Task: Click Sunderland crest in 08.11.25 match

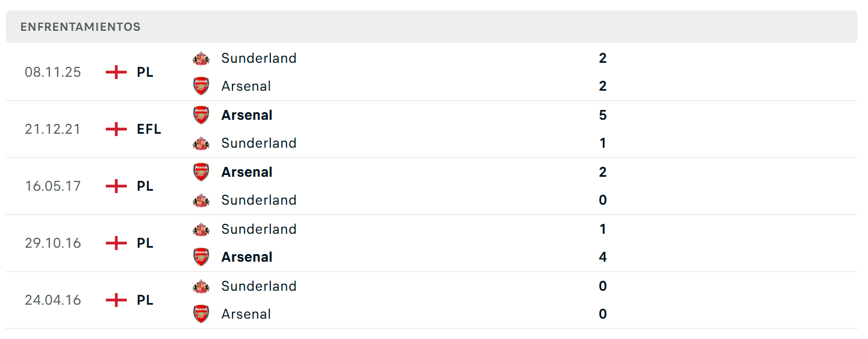Action: pyautogui.click(x=201, y=58)
